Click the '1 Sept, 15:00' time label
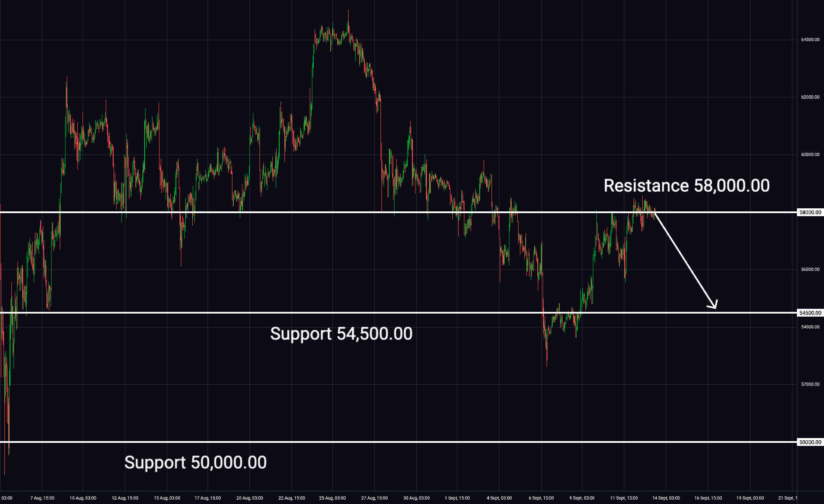 457,498
